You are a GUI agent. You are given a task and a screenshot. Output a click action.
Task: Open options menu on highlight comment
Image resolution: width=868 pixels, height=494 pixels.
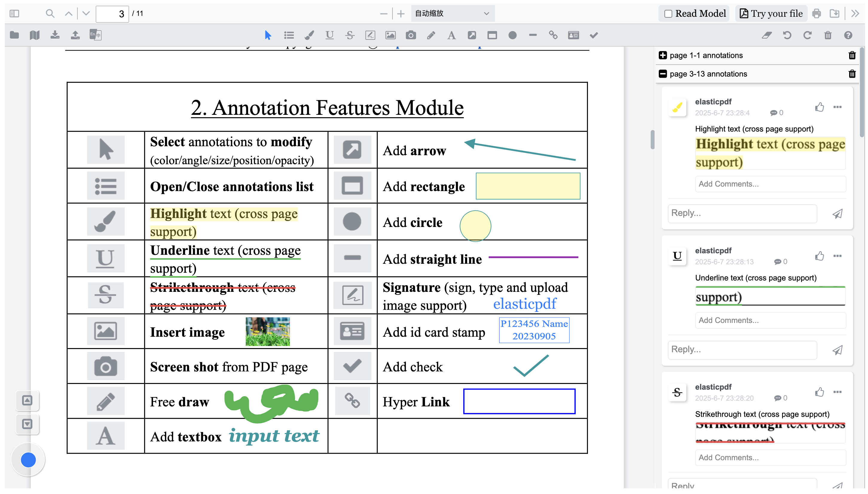click(838, 107)
